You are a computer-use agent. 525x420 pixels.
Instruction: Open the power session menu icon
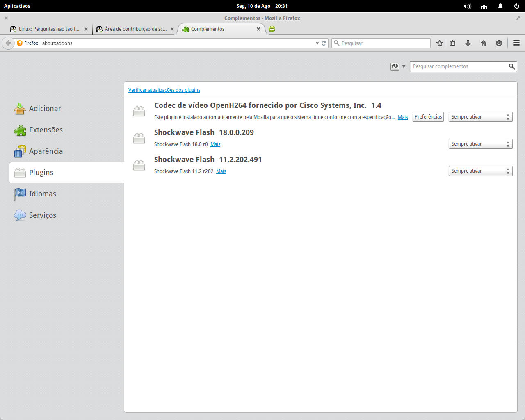pos(517,6)
